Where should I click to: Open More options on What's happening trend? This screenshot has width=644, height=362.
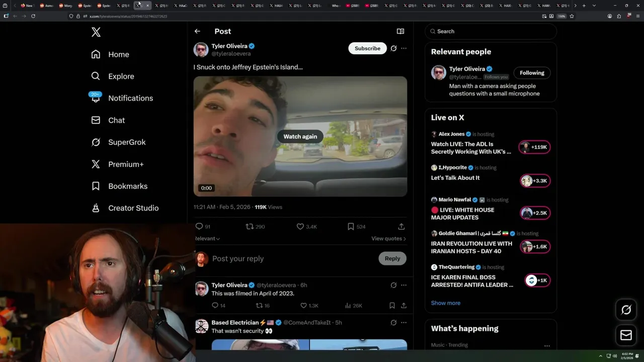(547, 346)
